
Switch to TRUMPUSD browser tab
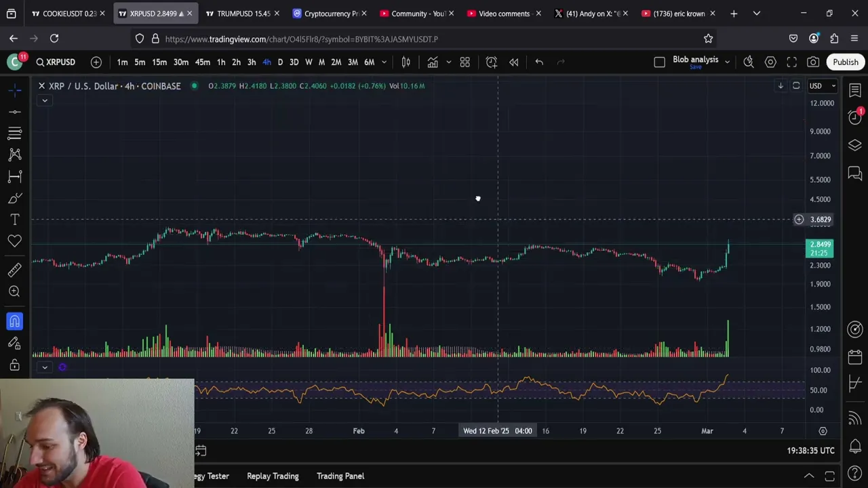click(x=243, y=14)
